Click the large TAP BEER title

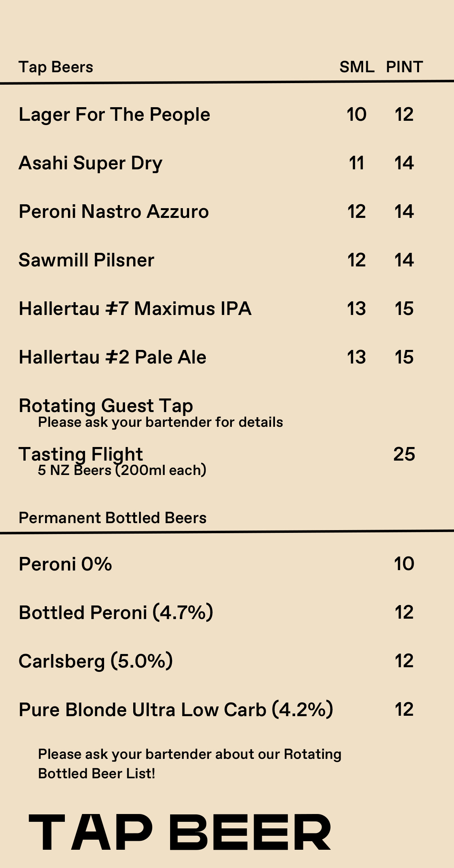tap(180, 832)
